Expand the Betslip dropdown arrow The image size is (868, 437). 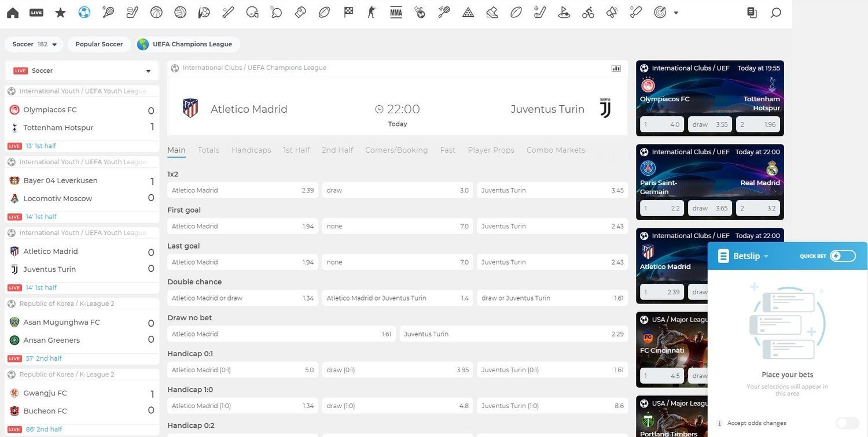click(766, 256)
